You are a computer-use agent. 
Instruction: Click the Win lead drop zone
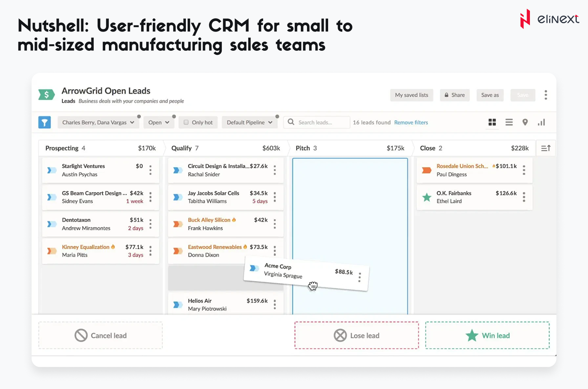487,336
